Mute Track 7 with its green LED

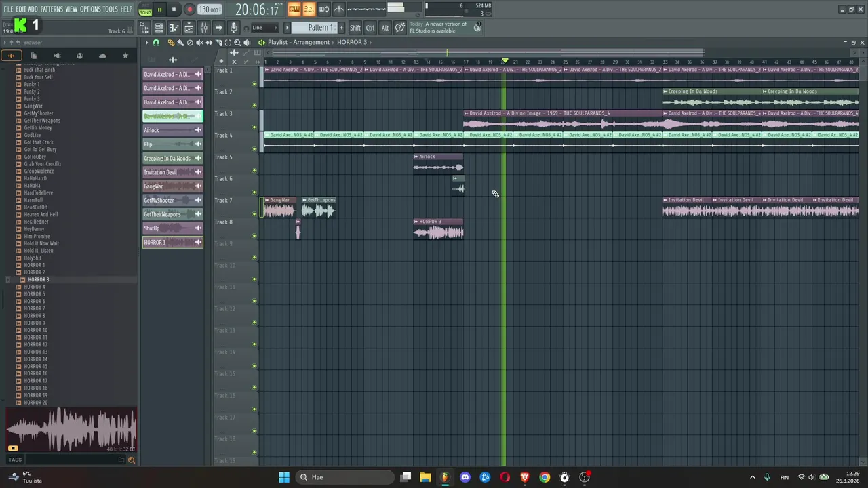[x=254, y=214]
